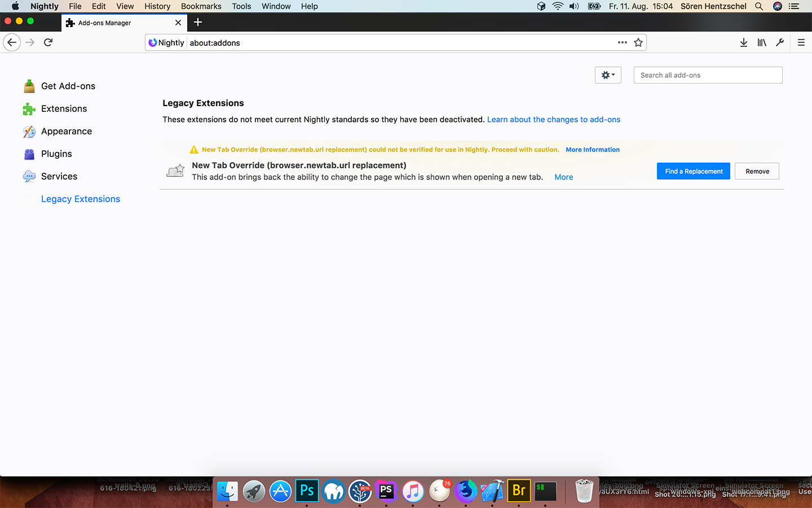Open the Tools menu
This screenshot has width=812, height=508.
click(241, 6)
